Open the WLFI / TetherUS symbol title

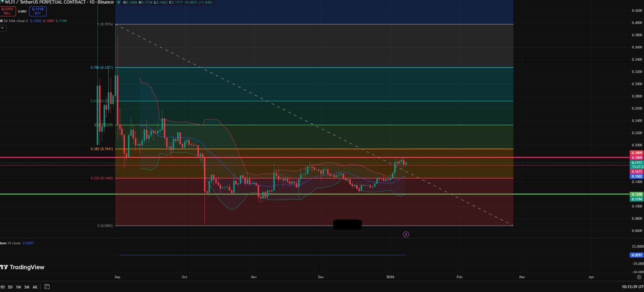pos(59,2)
